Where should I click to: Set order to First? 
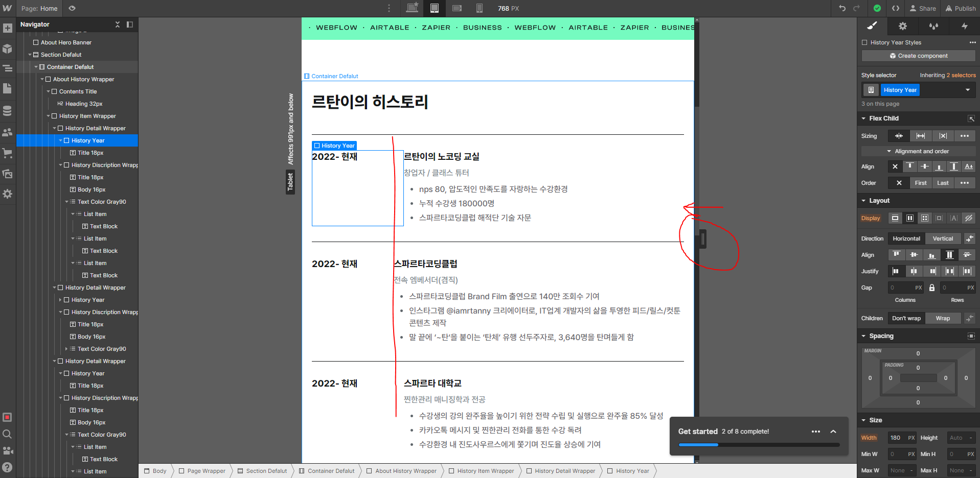[x=921, y=183]
